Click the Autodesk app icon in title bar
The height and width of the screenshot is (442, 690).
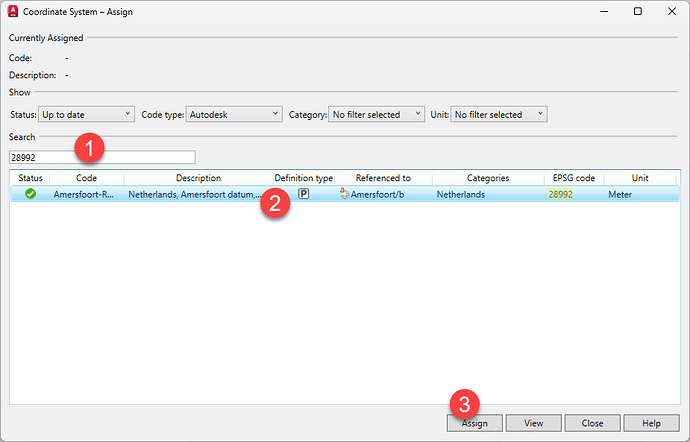point(13,11)
